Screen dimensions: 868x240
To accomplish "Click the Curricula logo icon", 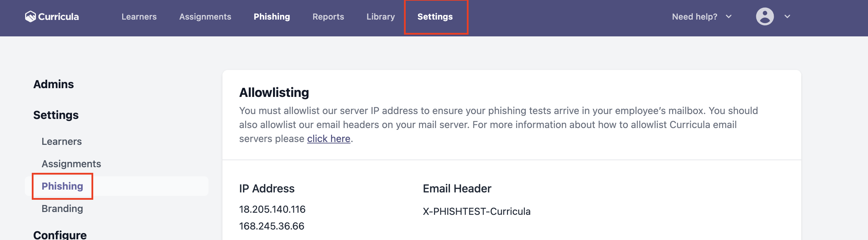I will [x=30, y=16].
